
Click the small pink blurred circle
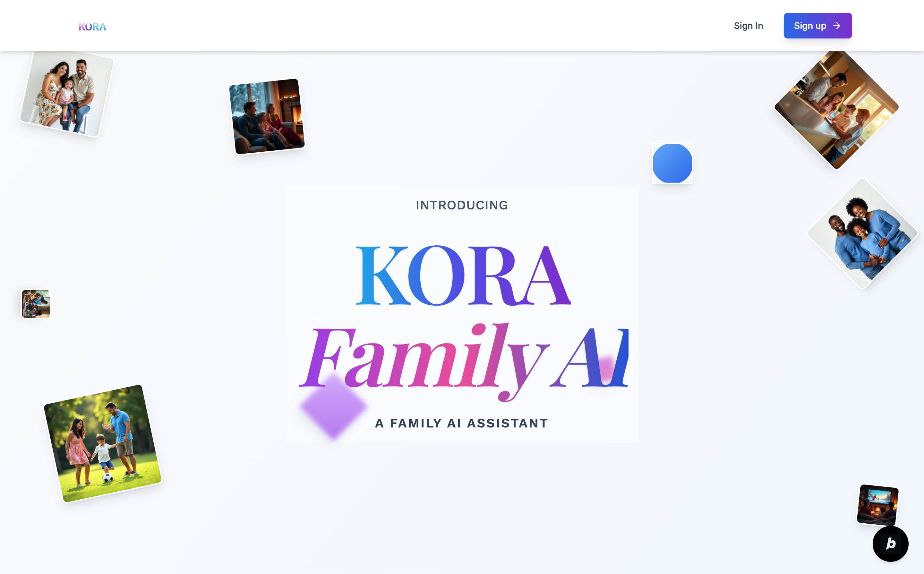pos(606,367)
